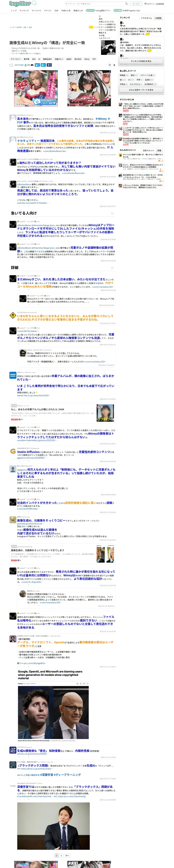Viewport: 174px width, 868px height.
Task: Select the テクノロジー tag
Action: 16,59
